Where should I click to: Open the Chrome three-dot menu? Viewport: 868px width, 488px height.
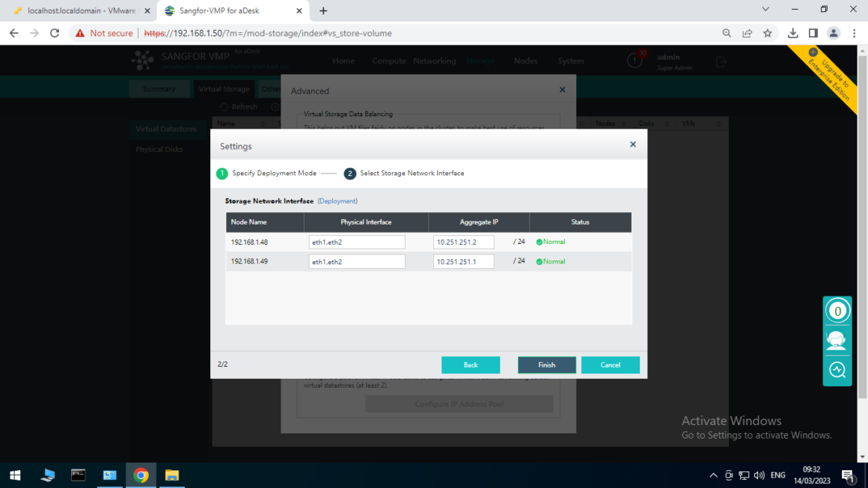click(x=854, y=33)
